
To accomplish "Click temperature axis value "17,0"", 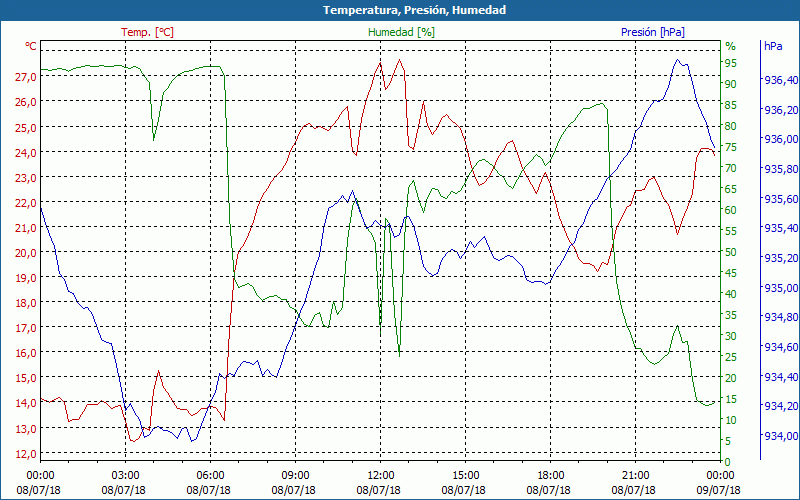I will (x=26, y=328).
